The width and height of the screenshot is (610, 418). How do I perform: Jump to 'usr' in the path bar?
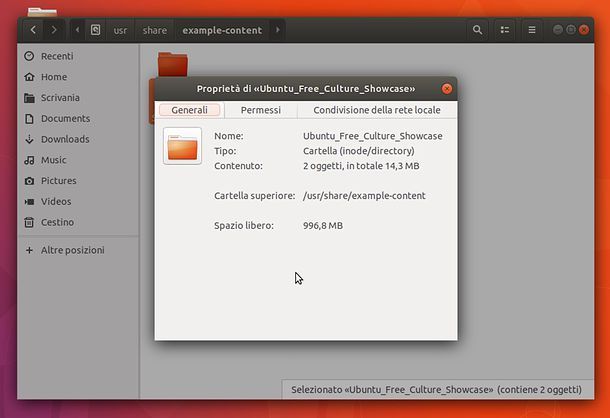pos(120,30)
